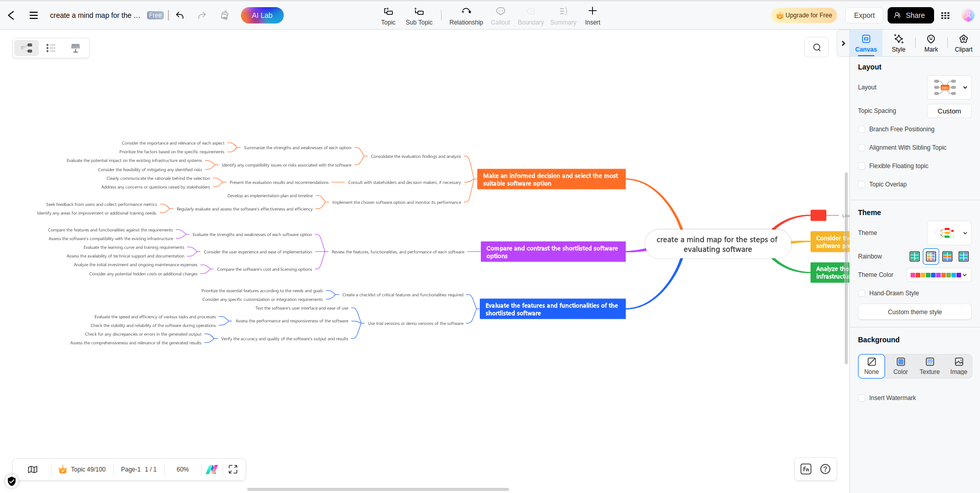Viewport: 980px width, 493px height.
Task: Open Custom theme style settings
Action: 914,312
